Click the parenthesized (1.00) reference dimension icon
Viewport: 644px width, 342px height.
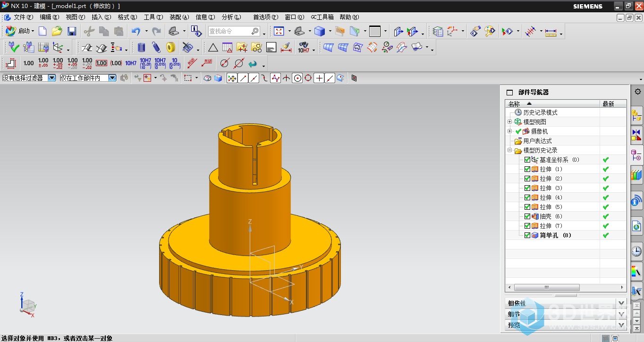point(116,63)
